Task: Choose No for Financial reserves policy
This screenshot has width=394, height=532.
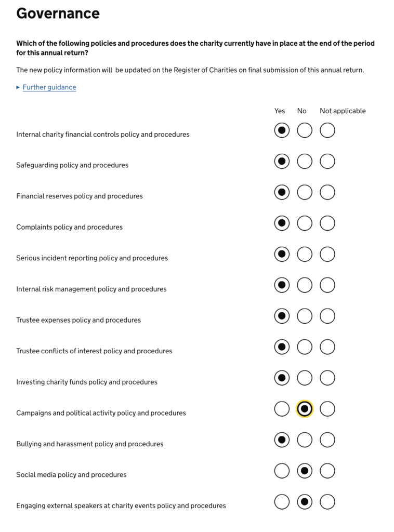Action: pyautogui.click(x=305, y=192)
